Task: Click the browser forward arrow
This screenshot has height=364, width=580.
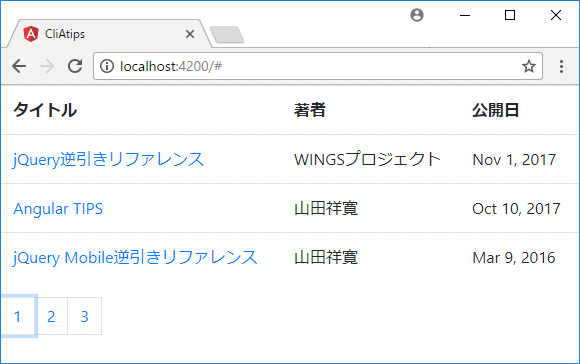Action: (47, 67)
